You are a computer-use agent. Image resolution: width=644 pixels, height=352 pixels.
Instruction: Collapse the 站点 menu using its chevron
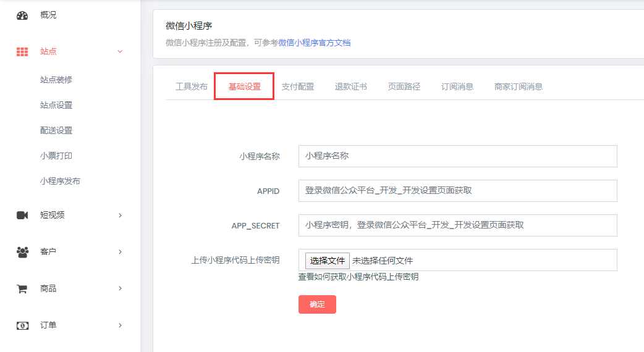120,52
